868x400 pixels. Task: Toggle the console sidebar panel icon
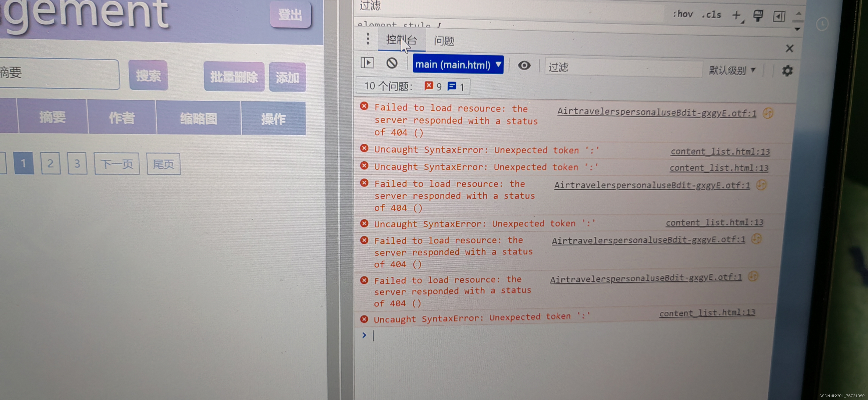point(367,63)
